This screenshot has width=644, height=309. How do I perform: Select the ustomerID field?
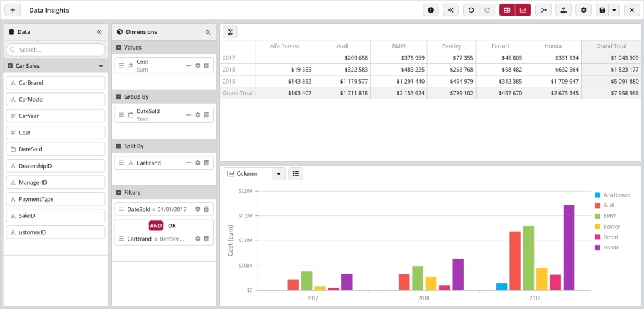pos(55,232)
